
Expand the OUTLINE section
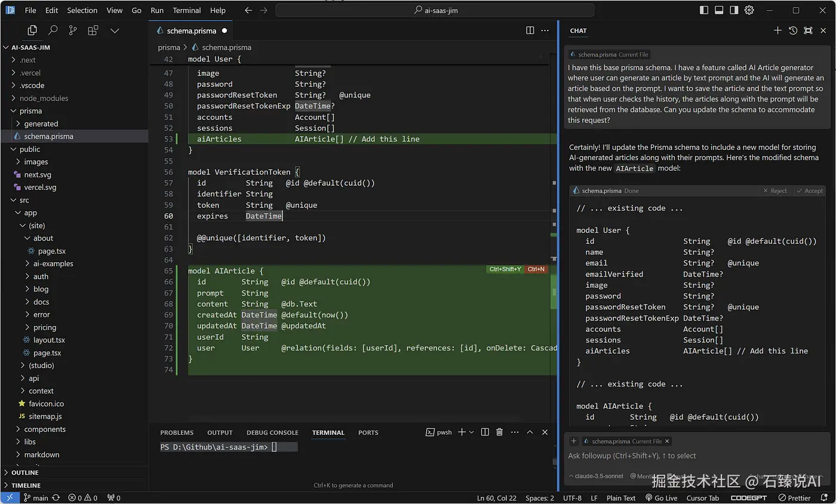click(25, 472)
